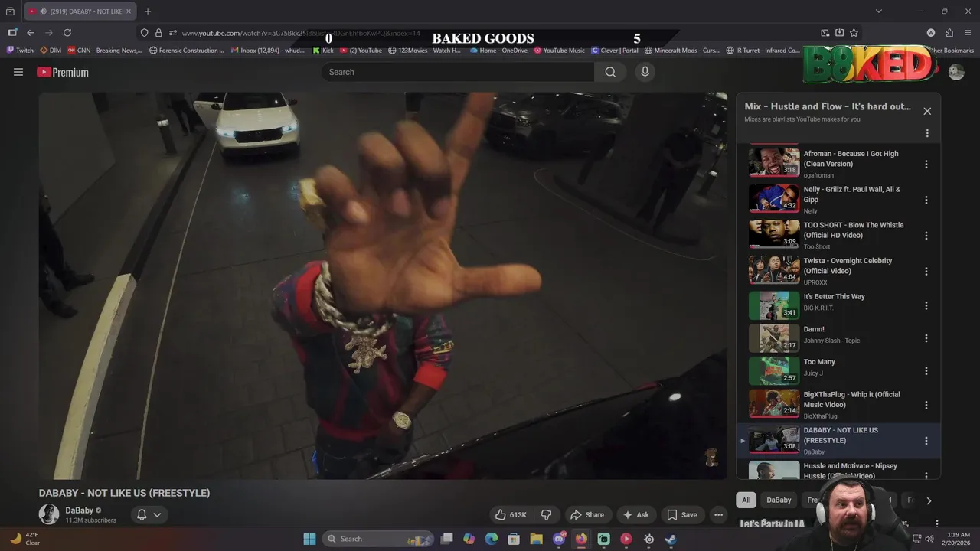Open the clock showing 1:19 AM
The image size is (980, 551).
[957, 539]
